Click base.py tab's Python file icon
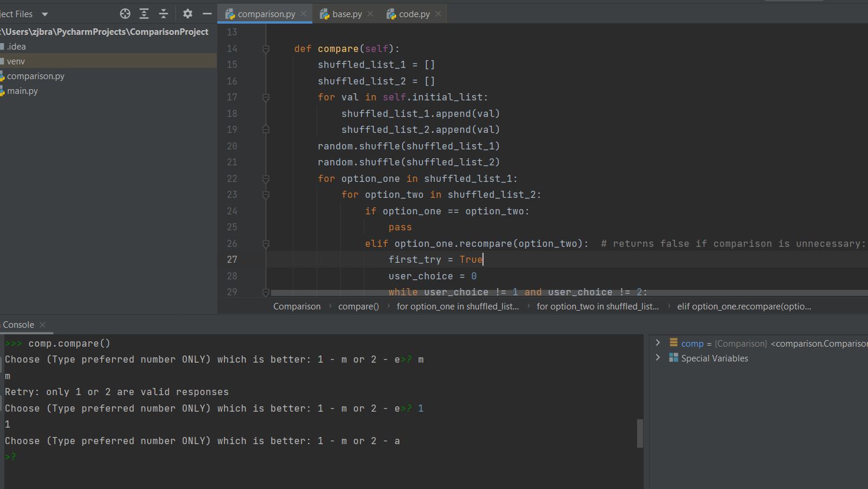Screen dimensions: 868x489 (x=324, y=14)
